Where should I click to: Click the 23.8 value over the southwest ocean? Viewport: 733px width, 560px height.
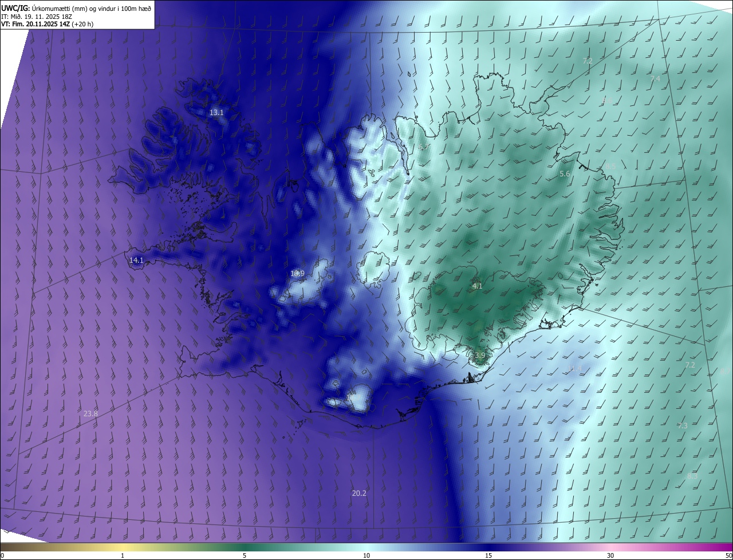tap(90, 413)
